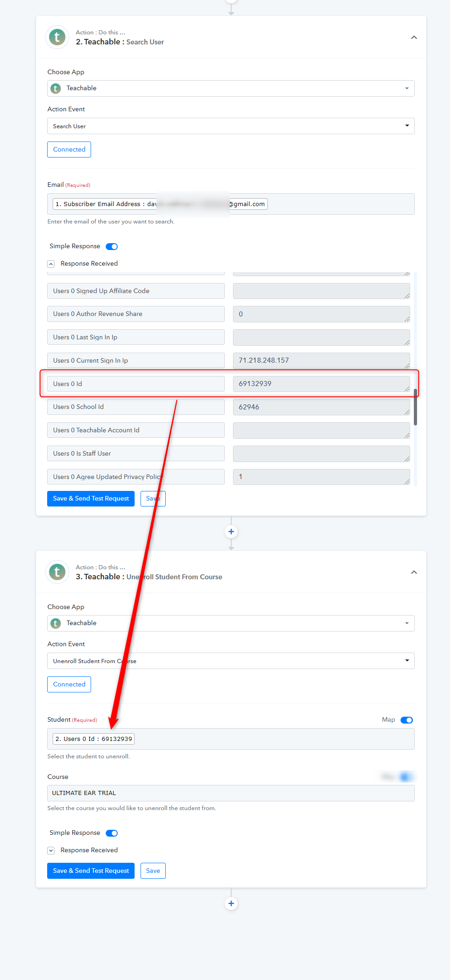Click the Author Revenue Share value 0
Screen dimensions: 450x980
(321, 314)
